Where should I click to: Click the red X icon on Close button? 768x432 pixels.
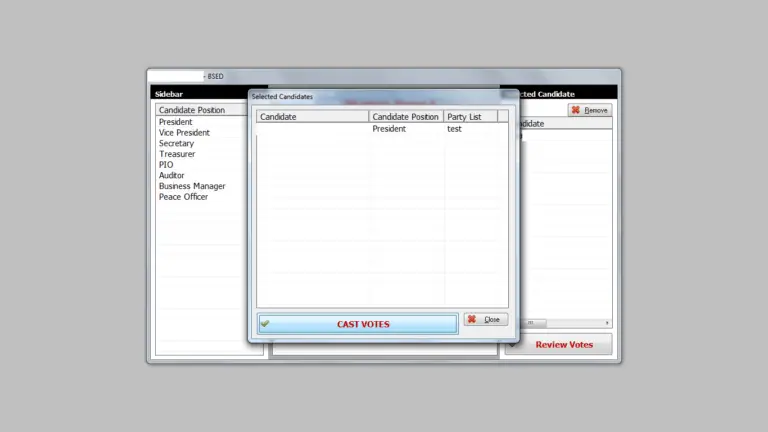click(x=472, y=319)
